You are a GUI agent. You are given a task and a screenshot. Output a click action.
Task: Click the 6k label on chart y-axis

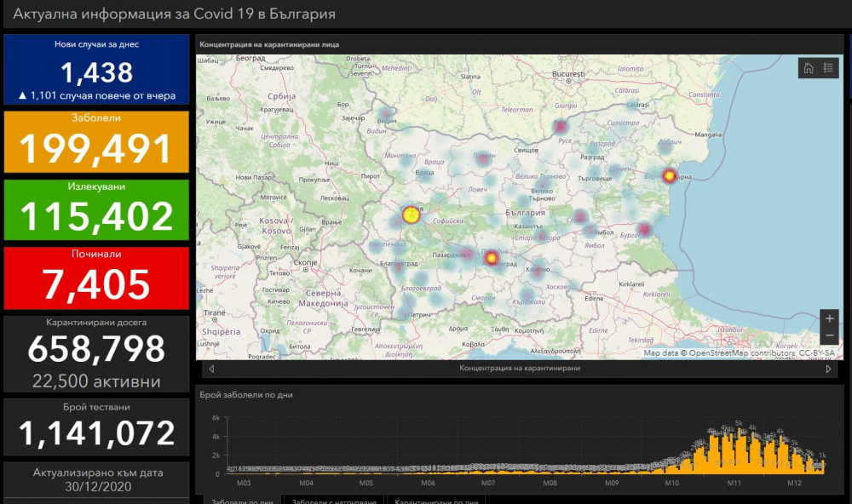(216, 418)
